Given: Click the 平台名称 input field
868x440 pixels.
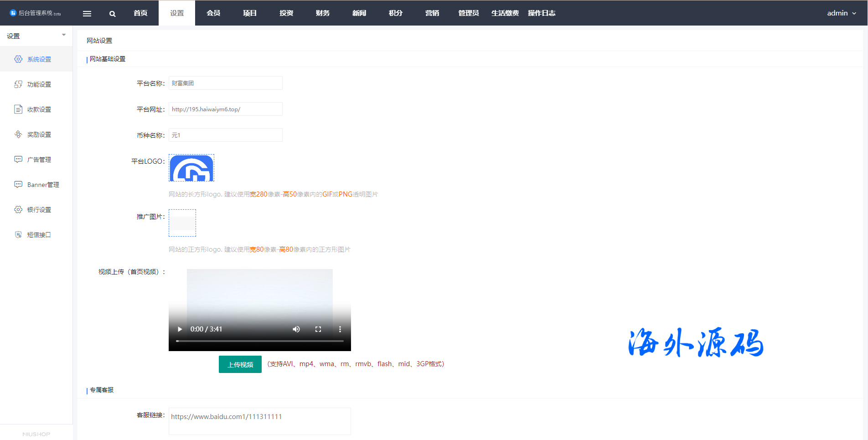Looking at the screenshot, I should [x=226, y=83].
